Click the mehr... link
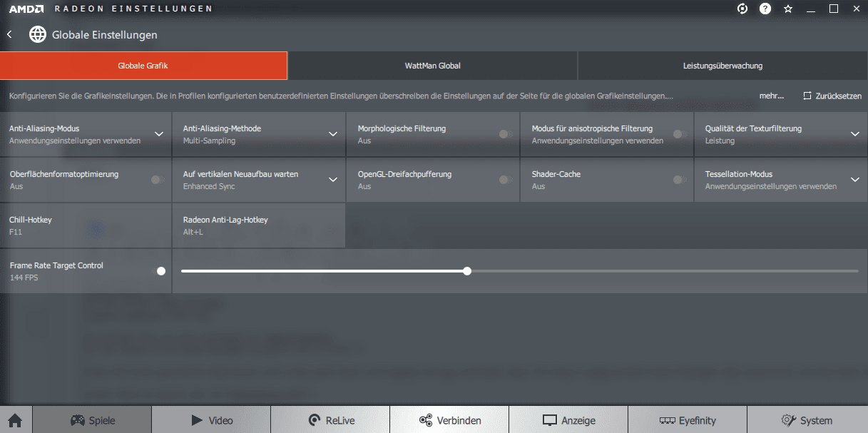868x433 pixels. (772, 96)
